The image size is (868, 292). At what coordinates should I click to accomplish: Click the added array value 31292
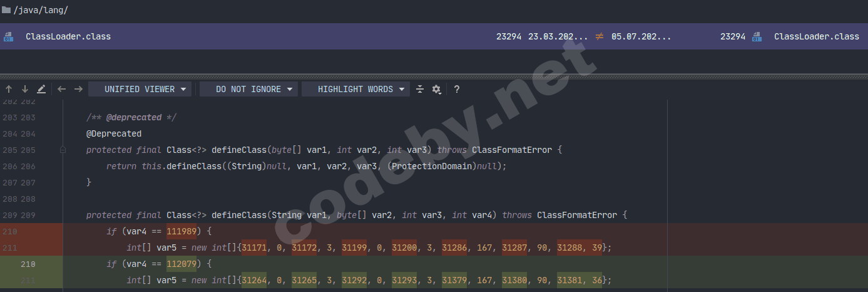pyautogui.click(x=354, y=280)
